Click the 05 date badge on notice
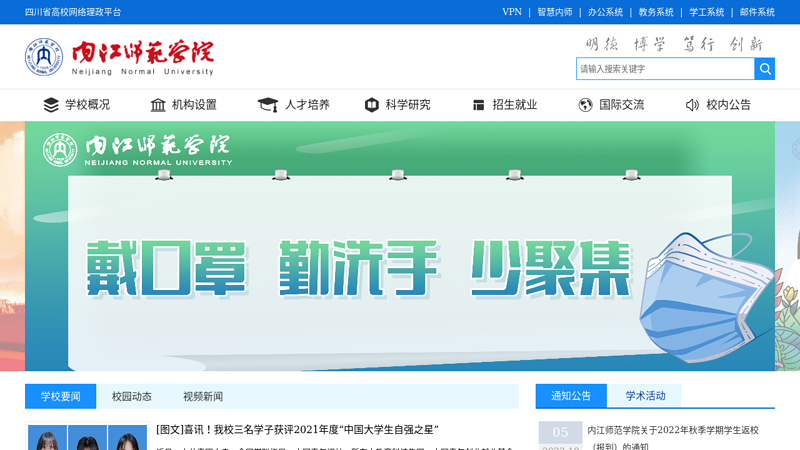This screenshot has height=450, width=800. (560, 432)
